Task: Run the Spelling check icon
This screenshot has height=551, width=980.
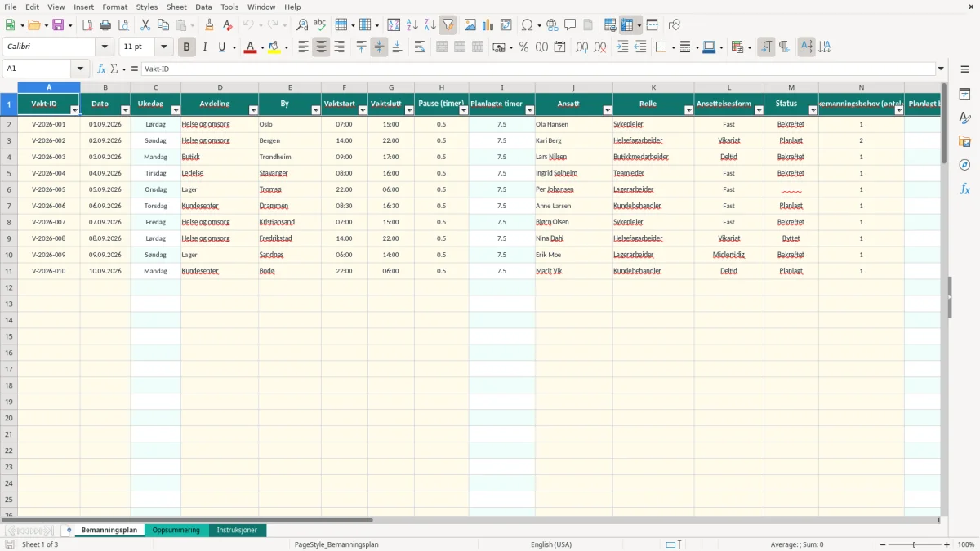Action: [320, 25]
